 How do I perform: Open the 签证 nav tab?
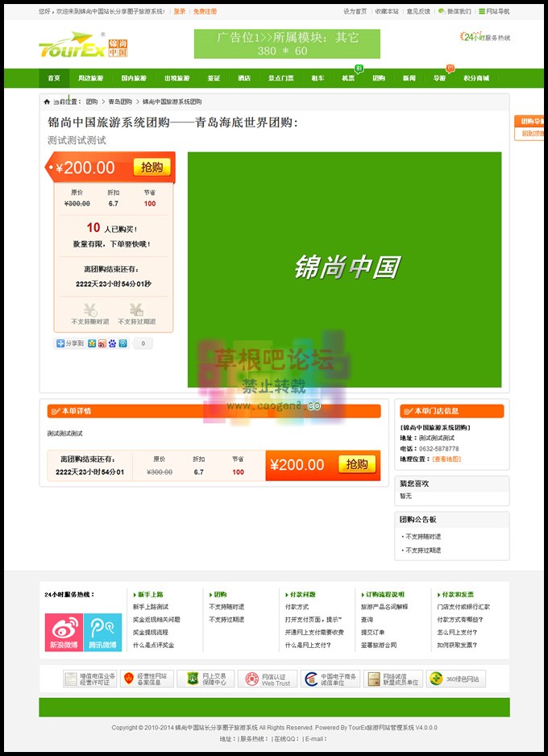click(214, 78)
